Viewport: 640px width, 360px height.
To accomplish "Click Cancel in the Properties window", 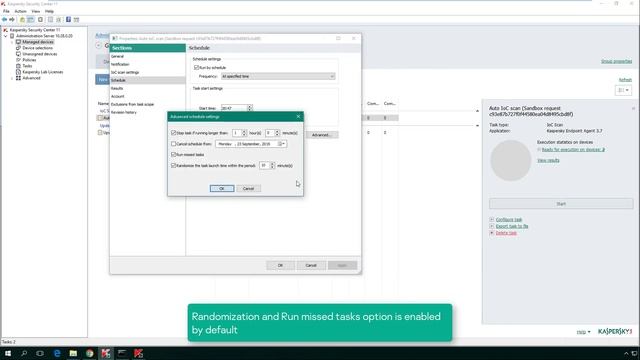I will pyautogui.click(x=311, y=265).
